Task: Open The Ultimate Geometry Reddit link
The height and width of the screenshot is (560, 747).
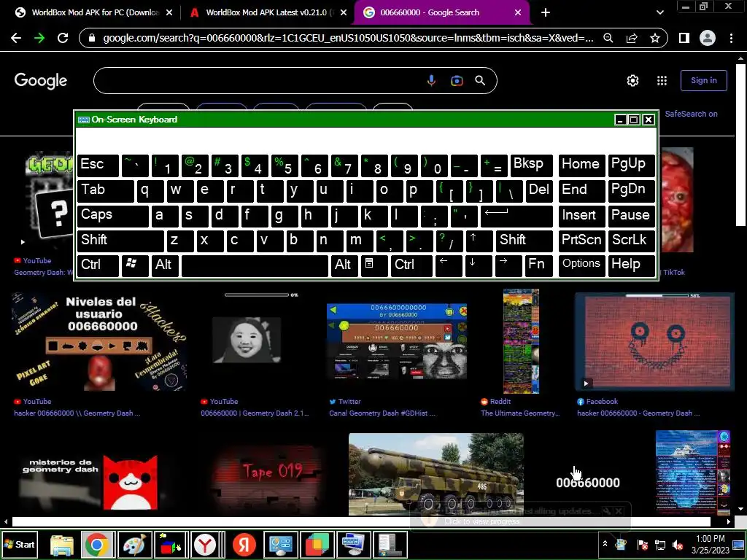Action: pyautogui.click(x=520, y=413)
